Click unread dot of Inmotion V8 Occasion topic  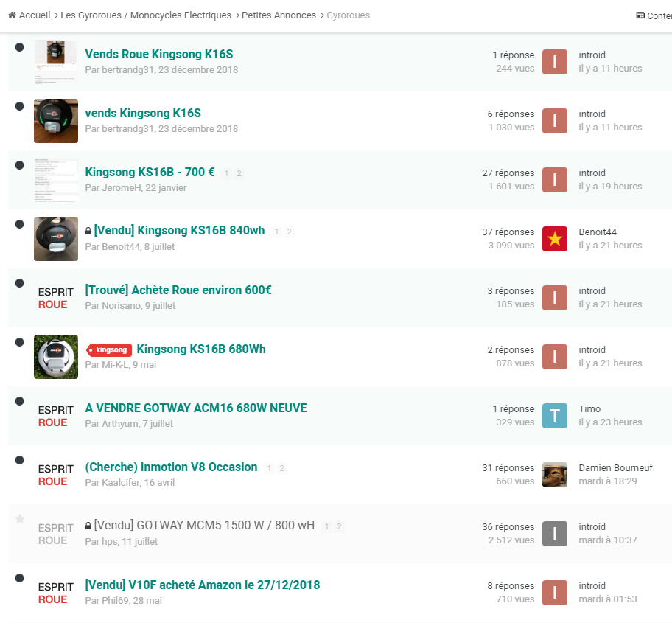(x=19, y=460)
